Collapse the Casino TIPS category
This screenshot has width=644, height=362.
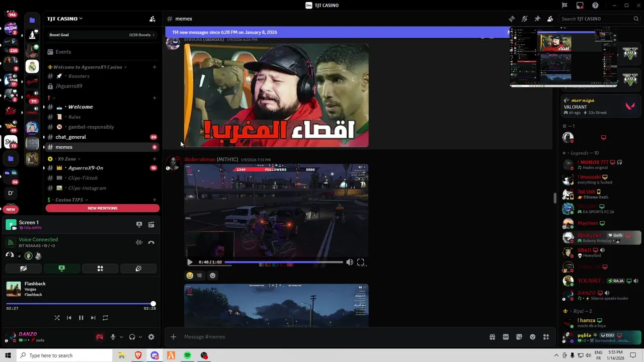coord(67,200)
